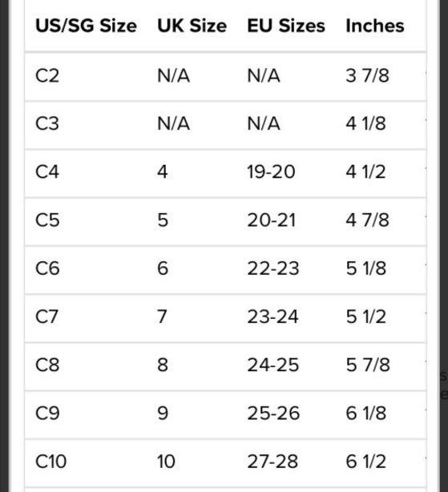Select the 6 1/8 inches cell
Viewport: 448px width, 492px height.
tap(365, 413)
